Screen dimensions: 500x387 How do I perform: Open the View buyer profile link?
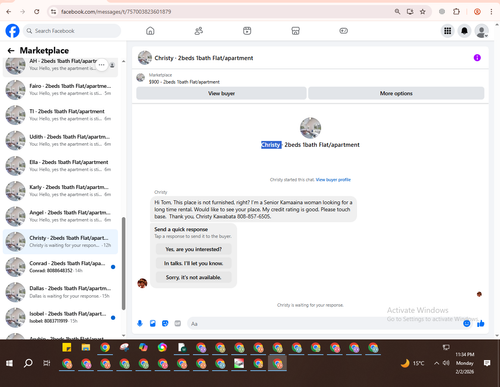pyautogui.click(x=333, y=180)
